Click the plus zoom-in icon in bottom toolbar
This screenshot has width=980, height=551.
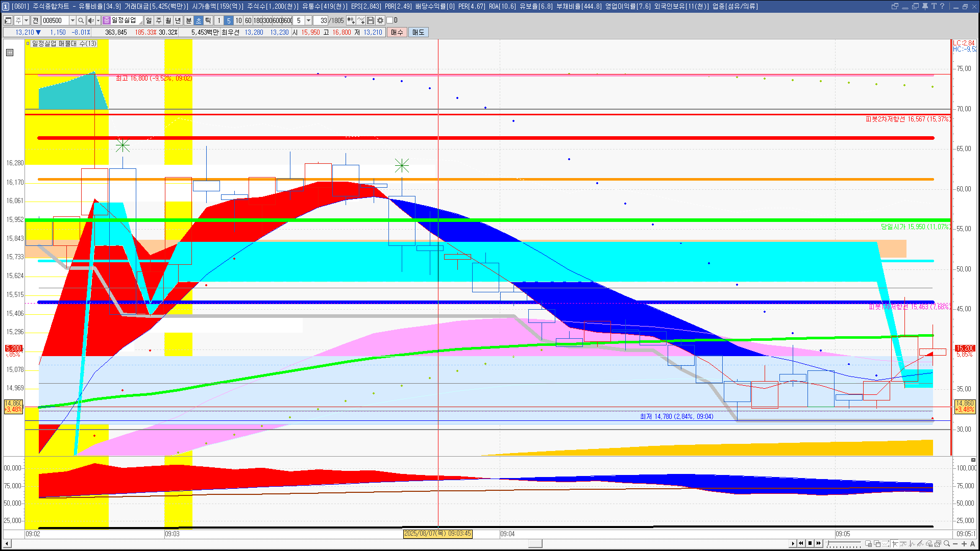click(x=964, y=543)
